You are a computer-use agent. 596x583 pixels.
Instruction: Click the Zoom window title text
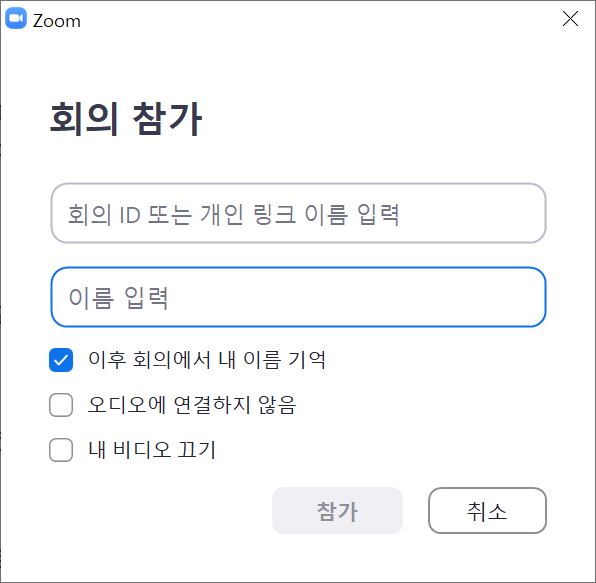[x=57, y=21]
